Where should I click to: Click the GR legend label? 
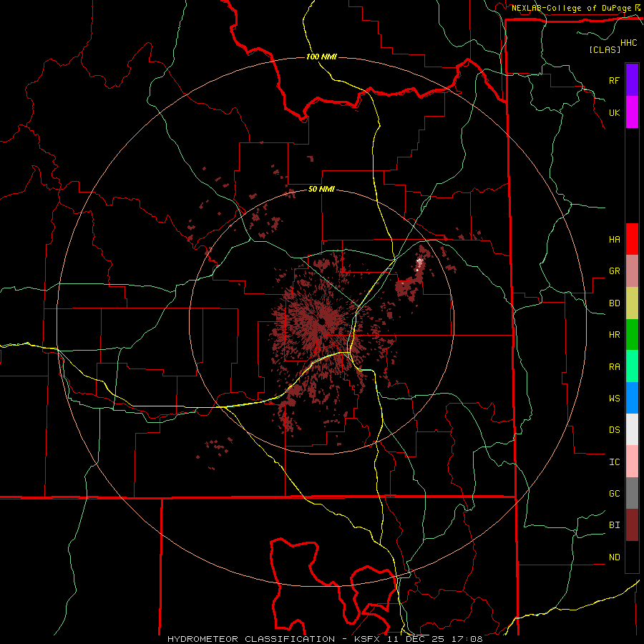(614, 271)
